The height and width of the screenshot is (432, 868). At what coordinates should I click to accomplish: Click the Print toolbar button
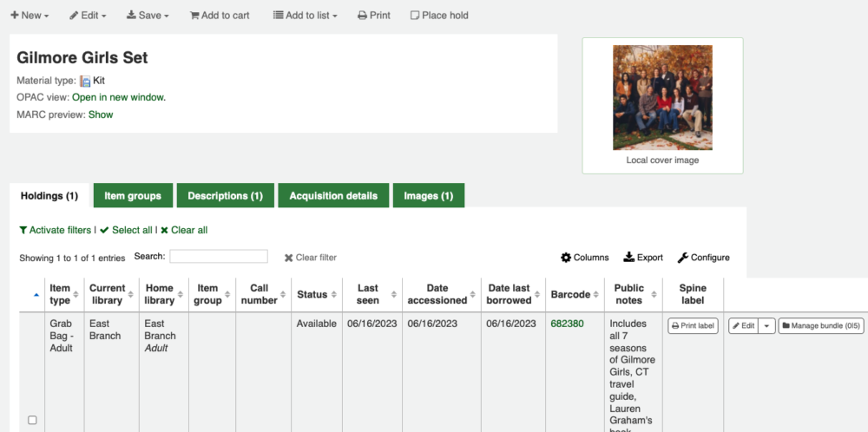374,16
